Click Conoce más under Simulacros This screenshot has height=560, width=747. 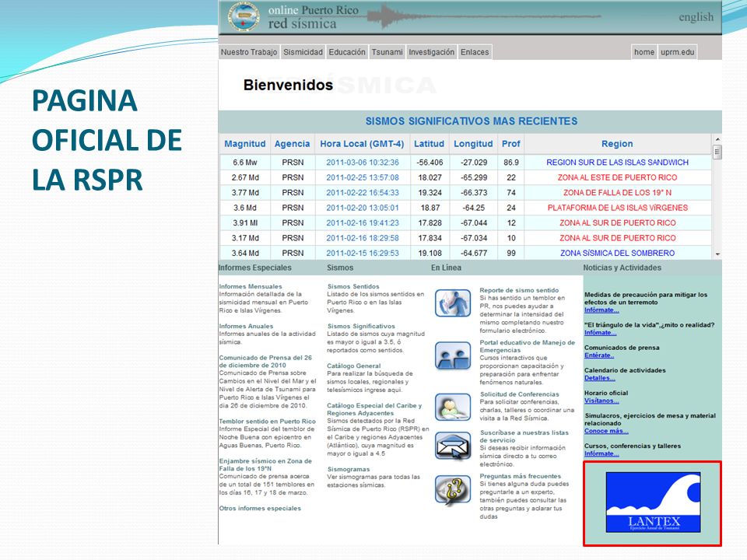(606, 431)
